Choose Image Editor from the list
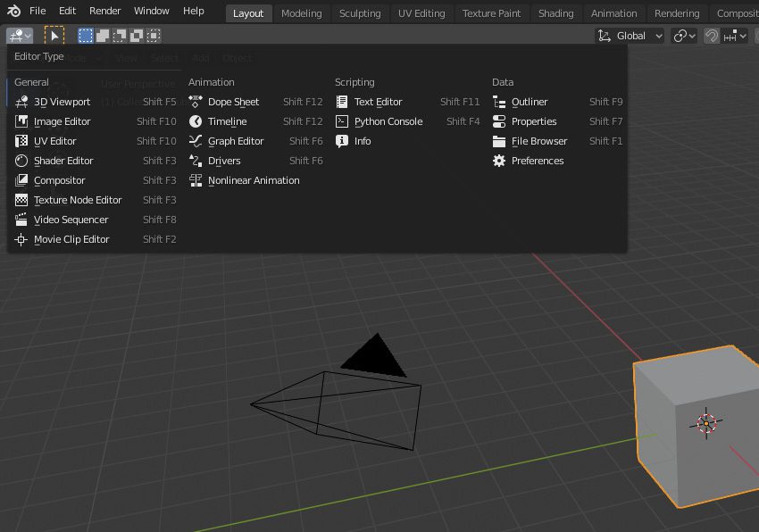 (96, 121)
